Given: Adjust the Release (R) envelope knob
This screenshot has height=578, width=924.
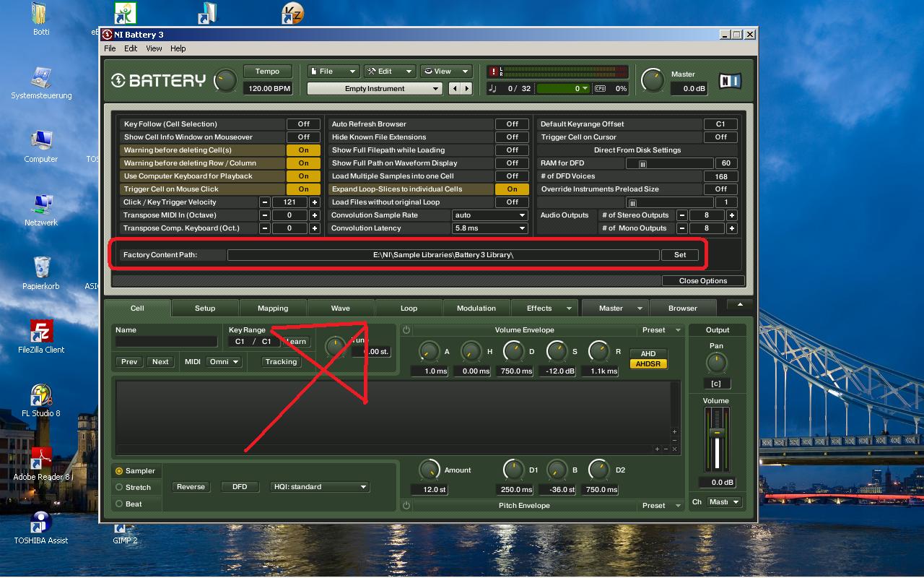Looking at the screenshot, I should click(599, 352).
